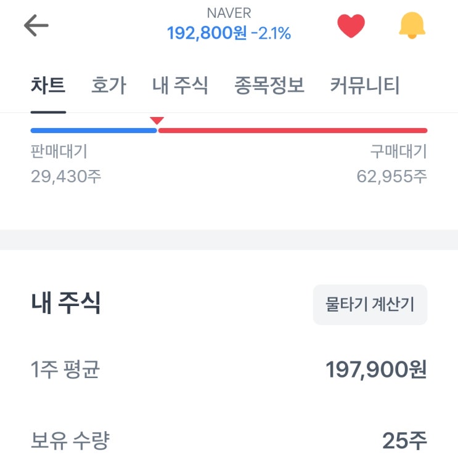Toggle the red heart favorite icon
The image size is (458, 476).
[351, 26]
